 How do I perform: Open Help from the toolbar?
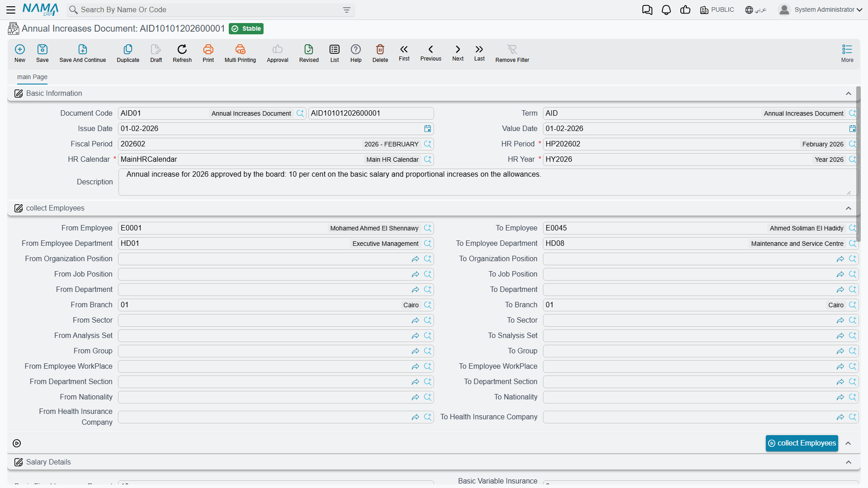(356, 53)
